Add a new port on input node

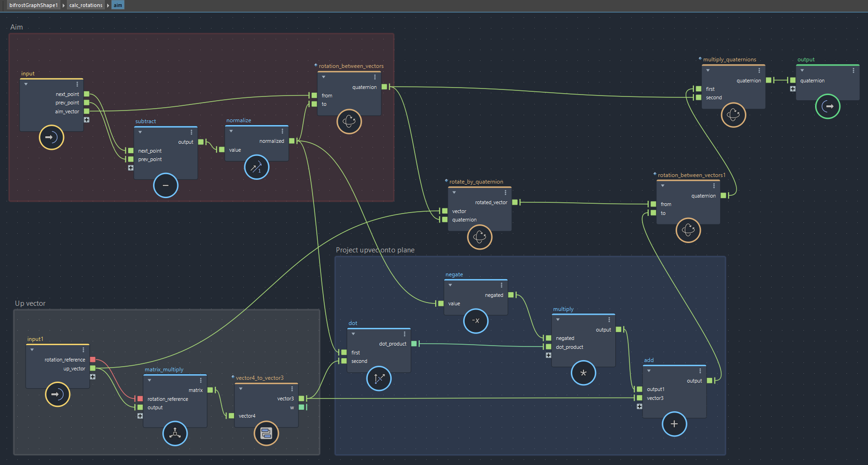click(87, 120)
